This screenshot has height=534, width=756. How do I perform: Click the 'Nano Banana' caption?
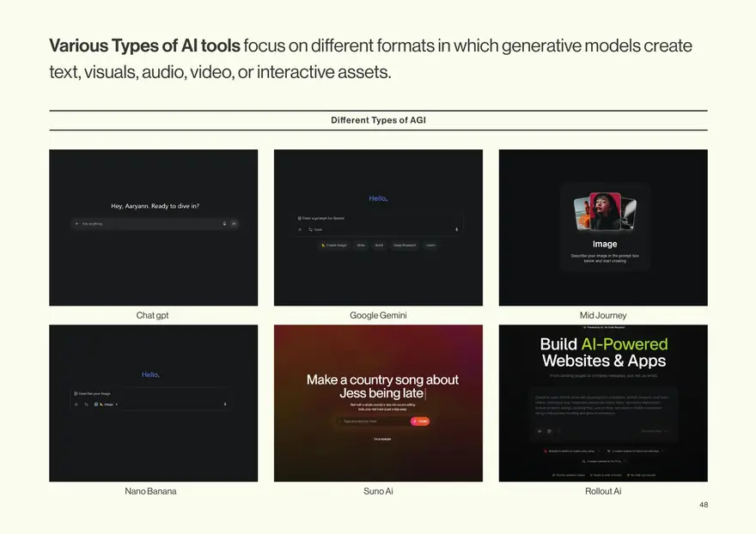coord(150,491)
